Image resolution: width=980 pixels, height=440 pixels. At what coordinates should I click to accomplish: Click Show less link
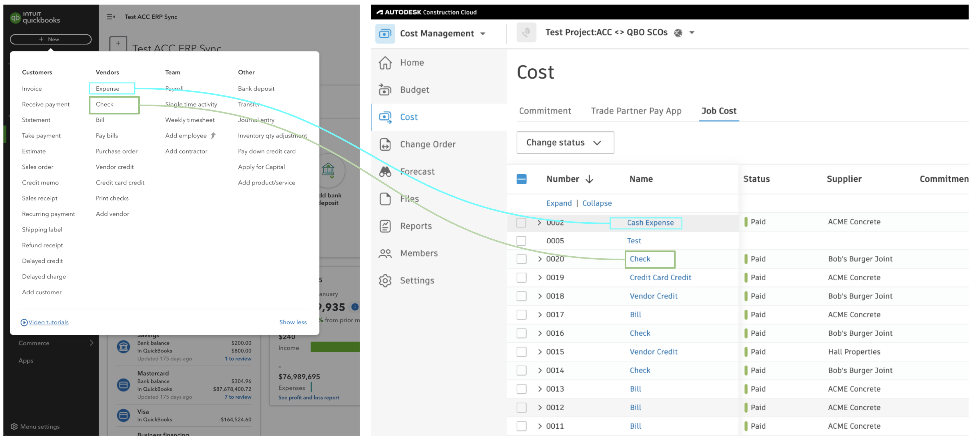coord(293,323)
